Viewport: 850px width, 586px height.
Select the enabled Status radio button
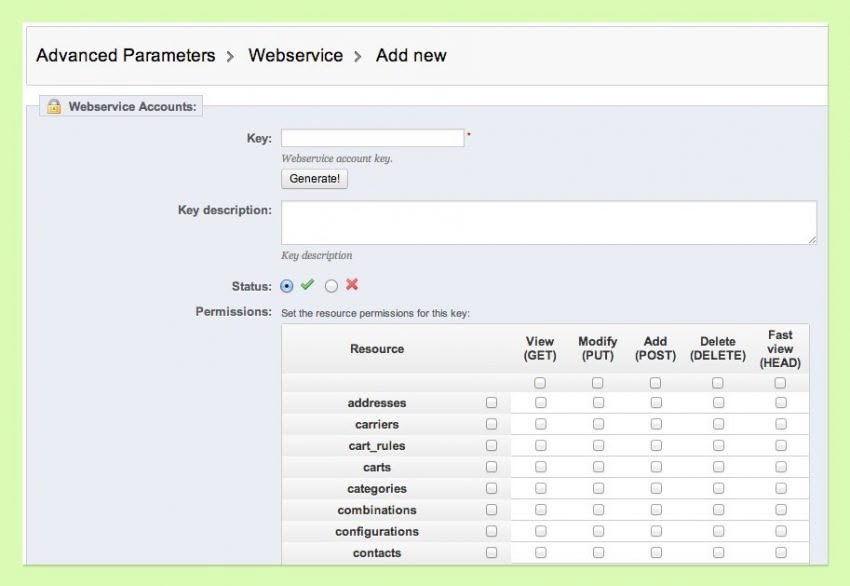tap(287, 286)
